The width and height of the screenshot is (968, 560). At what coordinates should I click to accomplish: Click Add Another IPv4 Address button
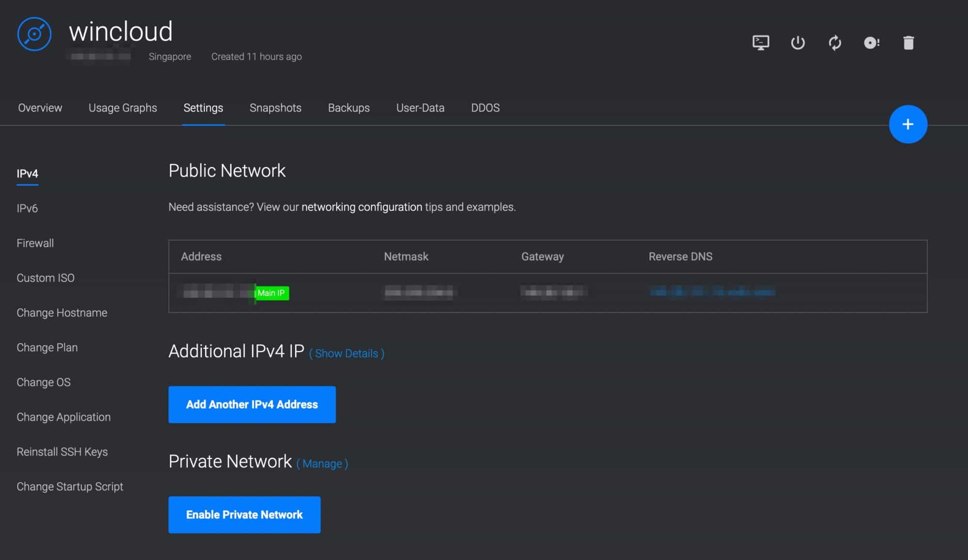coord(252,404)
